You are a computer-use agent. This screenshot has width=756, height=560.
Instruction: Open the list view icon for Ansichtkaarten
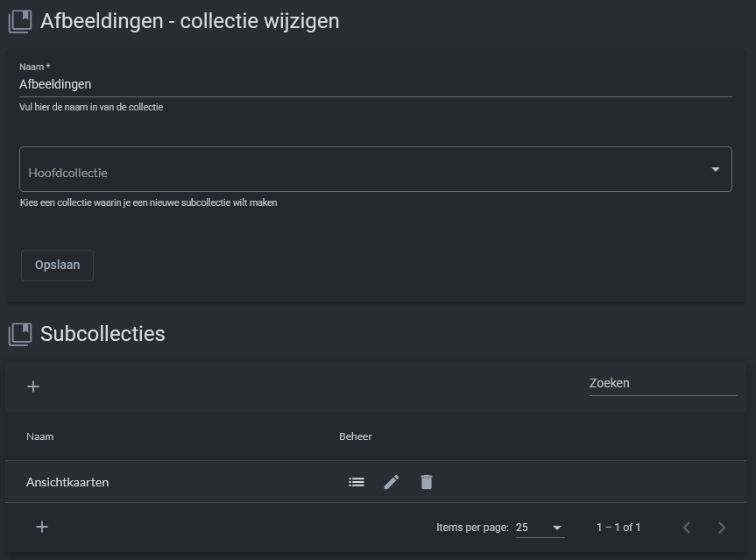tap(357, 482)
